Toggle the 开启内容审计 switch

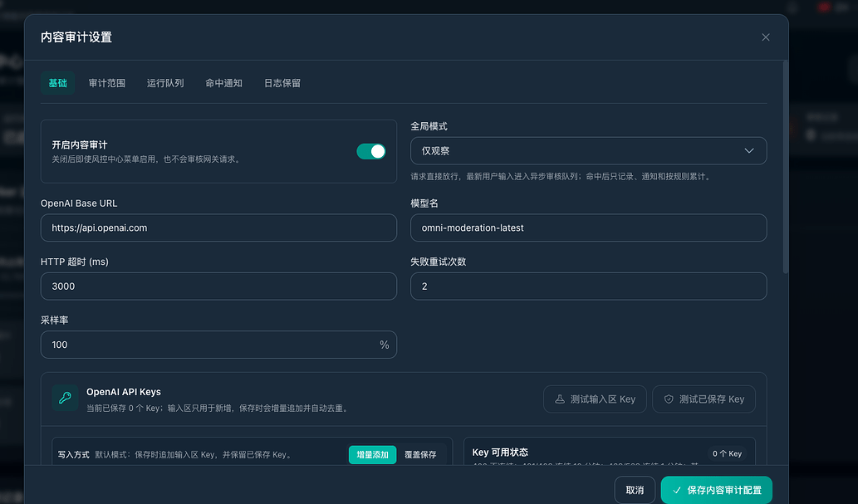(371, 152)
